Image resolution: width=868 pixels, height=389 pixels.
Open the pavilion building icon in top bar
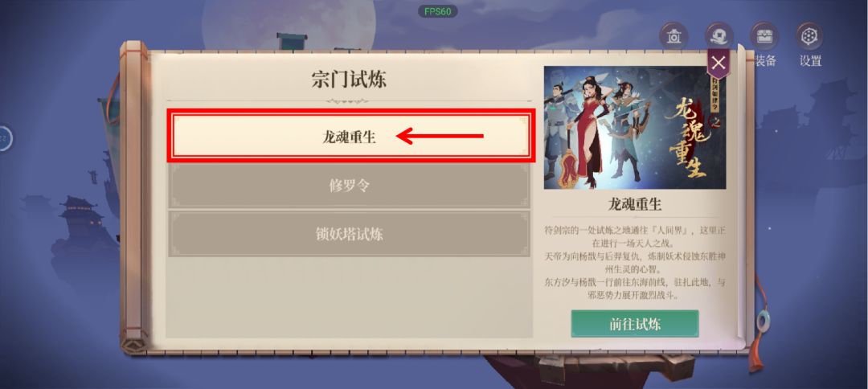pos(674,36)
